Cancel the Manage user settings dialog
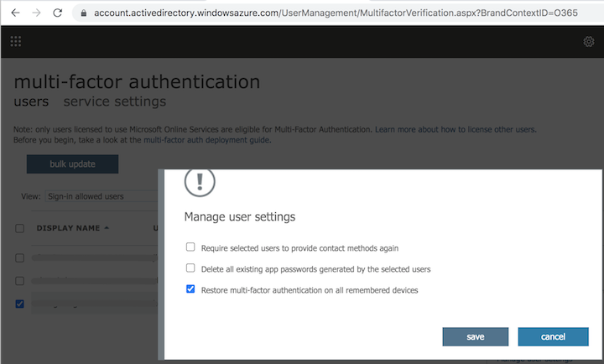 tap(553, 336)
